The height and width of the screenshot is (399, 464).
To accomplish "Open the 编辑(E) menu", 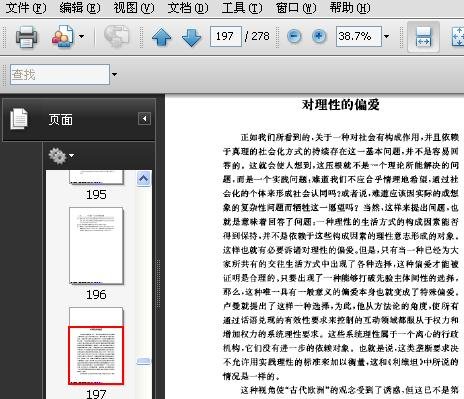I will tap(80, 8).
